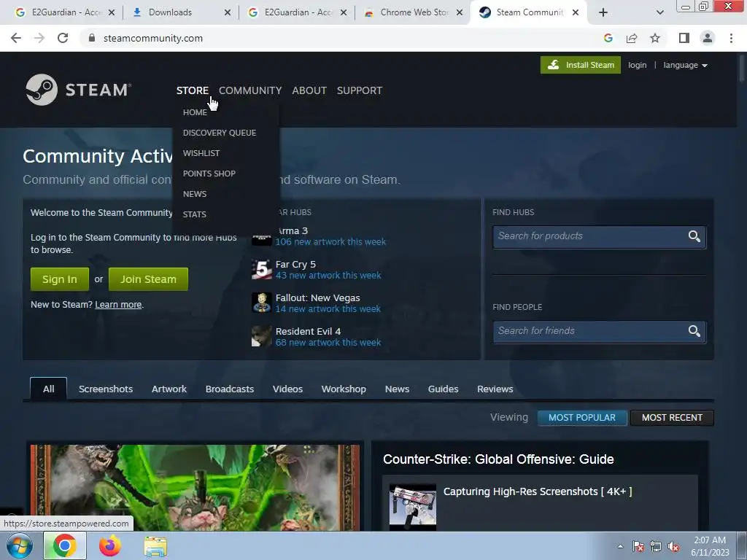Switch to Workshop tab

click(344, 389)
